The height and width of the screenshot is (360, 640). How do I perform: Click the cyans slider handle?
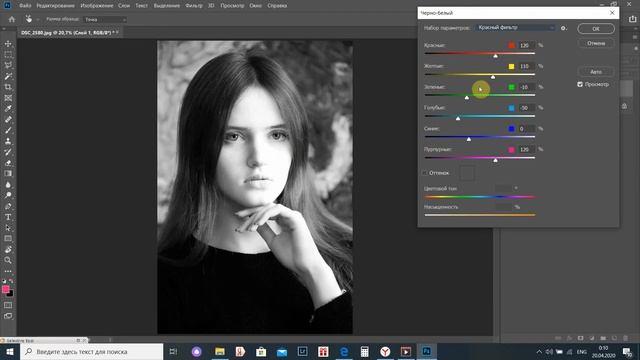(x=458, y=118)
